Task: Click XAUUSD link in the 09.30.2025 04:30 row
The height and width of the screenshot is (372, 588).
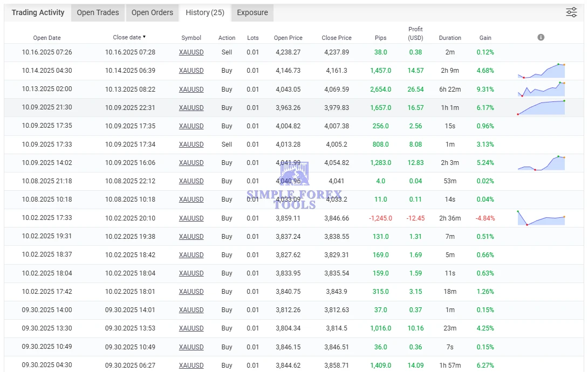Action: click(x=191, y=366)
